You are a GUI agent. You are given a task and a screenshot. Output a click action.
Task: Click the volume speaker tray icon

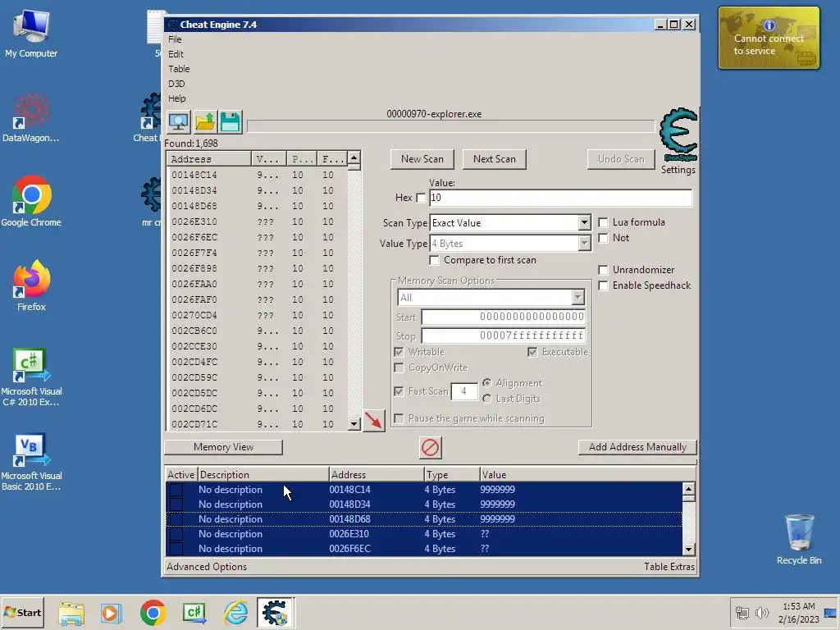coord(761,612)
